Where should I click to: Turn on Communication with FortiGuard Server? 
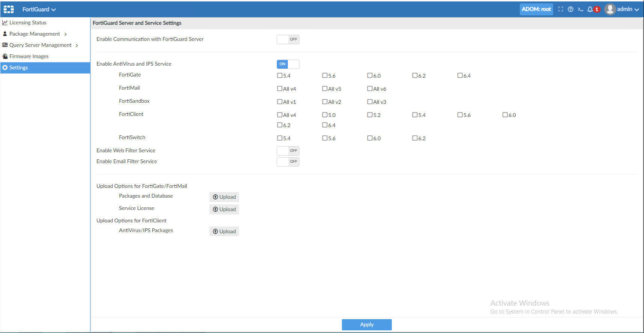click(288, 39)
